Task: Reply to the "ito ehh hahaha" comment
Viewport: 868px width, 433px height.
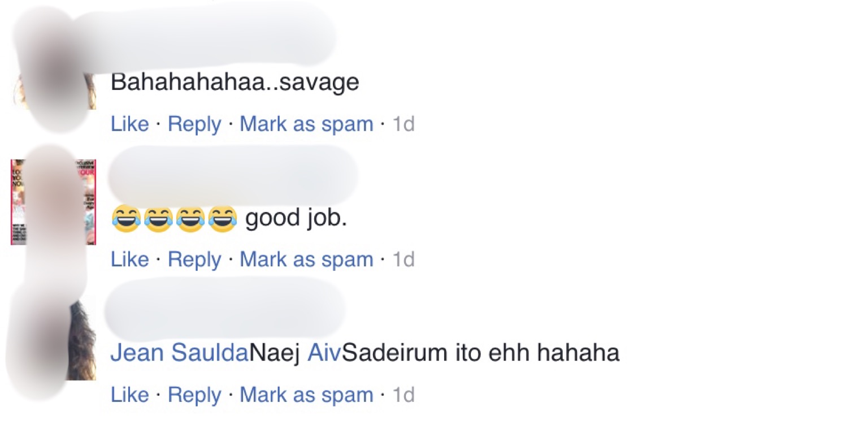Action: (194, 395)
